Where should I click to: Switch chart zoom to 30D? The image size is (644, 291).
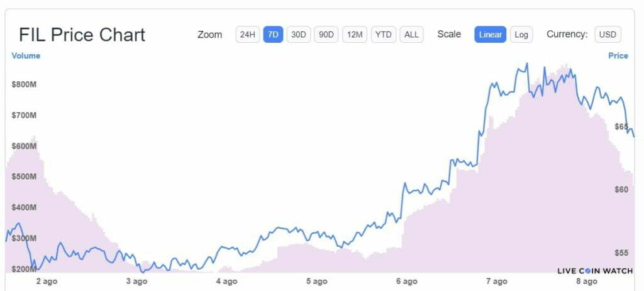coord(299,35)
